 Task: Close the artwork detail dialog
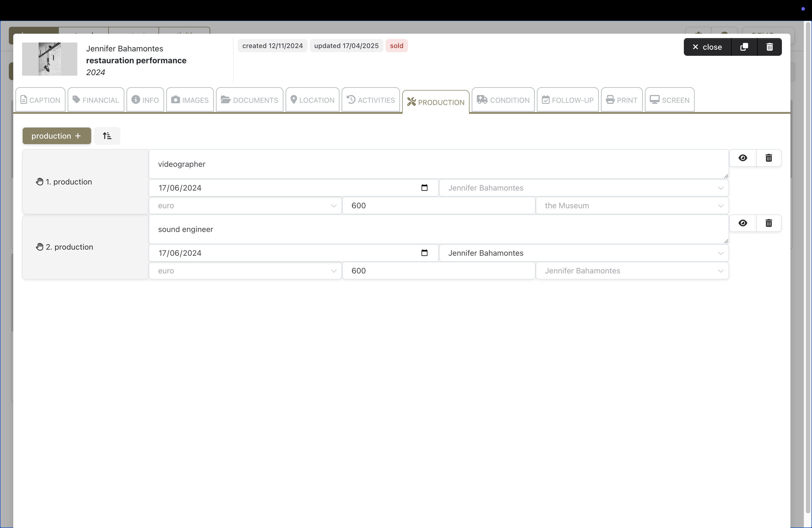tap(707, 47)
